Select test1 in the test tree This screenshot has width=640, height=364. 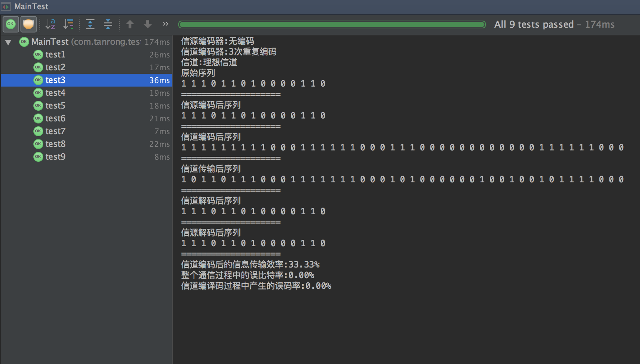86,55
